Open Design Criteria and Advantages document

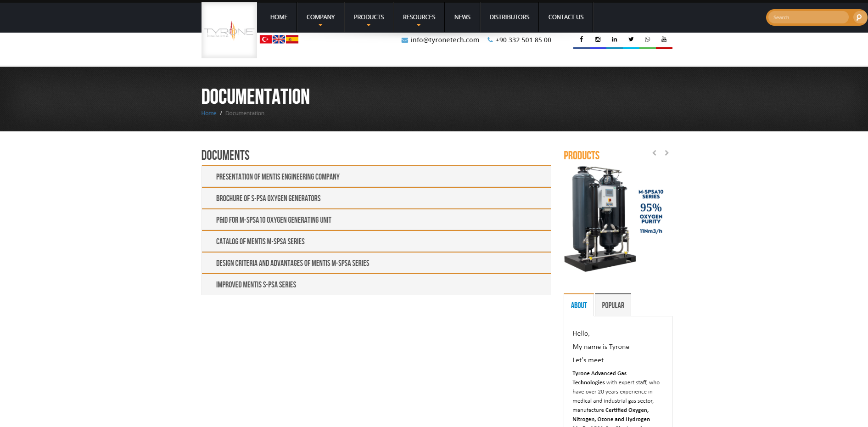pyautogui.click(x=376, y=263)
